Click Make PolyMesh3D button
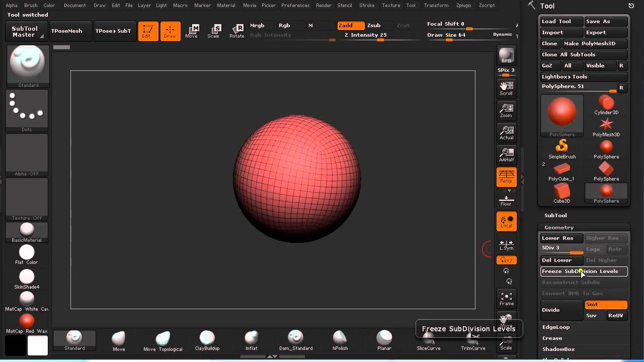The height and width of the screenshot is (362, 644). pos(595,43)
